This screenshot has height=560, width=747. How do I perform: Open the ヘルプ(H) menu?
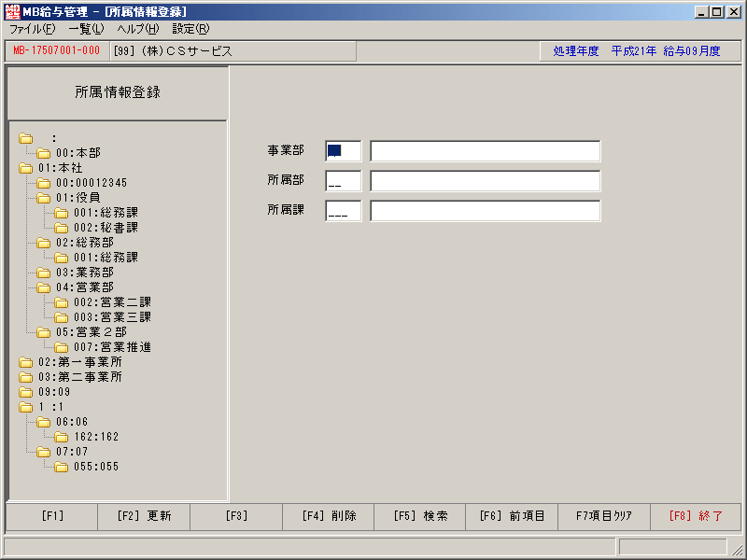pyautogui.click(x=138, y=29)
